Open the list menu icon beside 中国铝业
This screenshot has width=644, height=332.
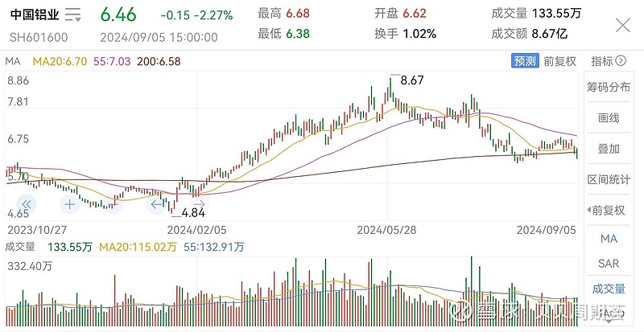tap(73, 14)
